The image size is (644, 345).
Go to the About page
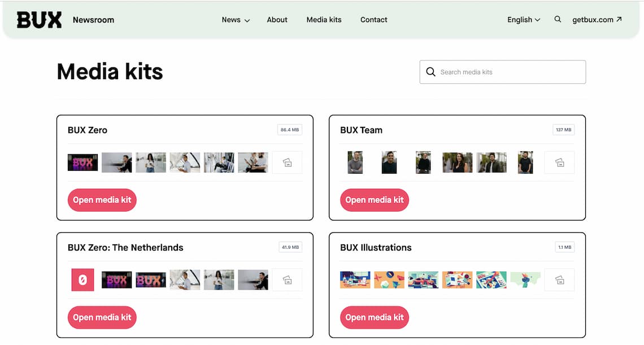tap(277, 20)
